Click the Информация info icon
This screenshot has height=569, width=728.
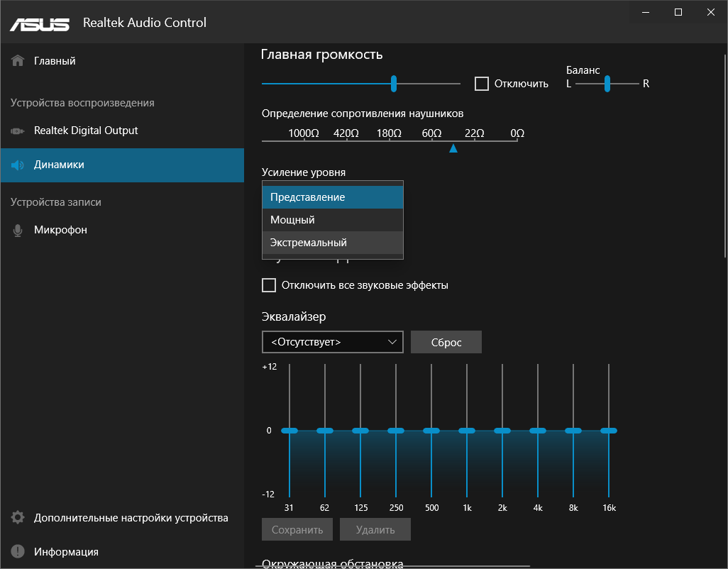point(17,551)
